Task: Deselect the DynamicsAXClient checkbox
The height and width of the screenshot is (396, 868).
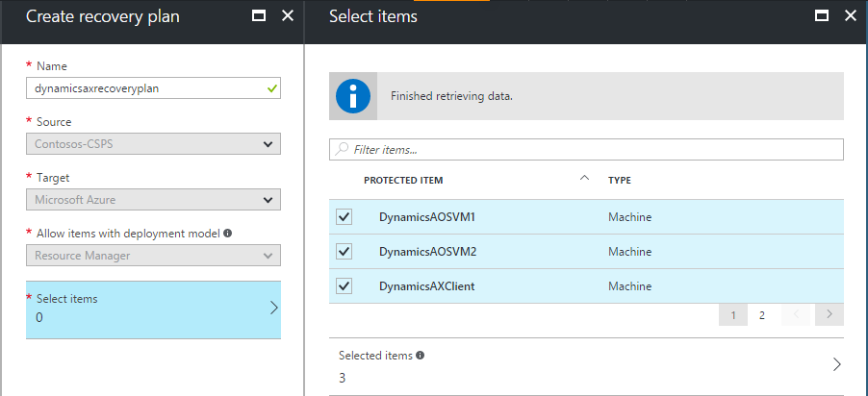Action: pyautogui.click(x=345, y=286)
